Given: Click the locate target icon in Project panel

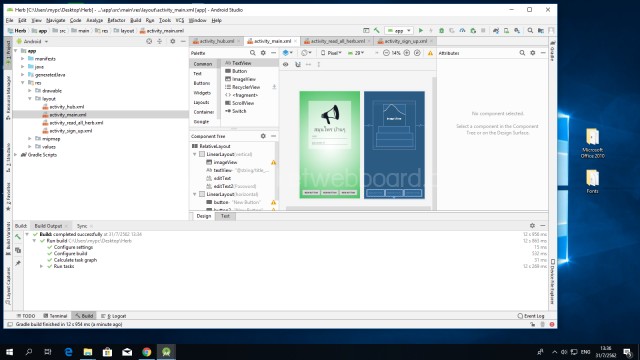Looking at the screenshot, I should point(149,42).
